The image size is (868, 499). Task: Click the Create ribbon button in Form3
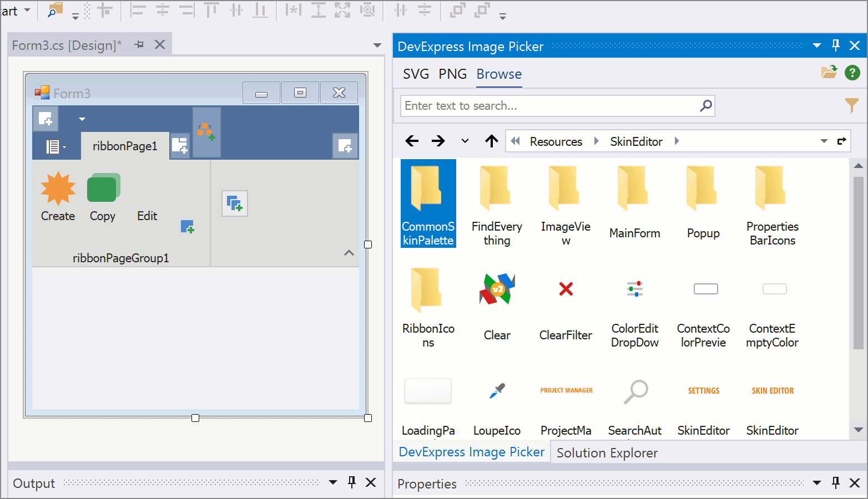pos(57,197)
